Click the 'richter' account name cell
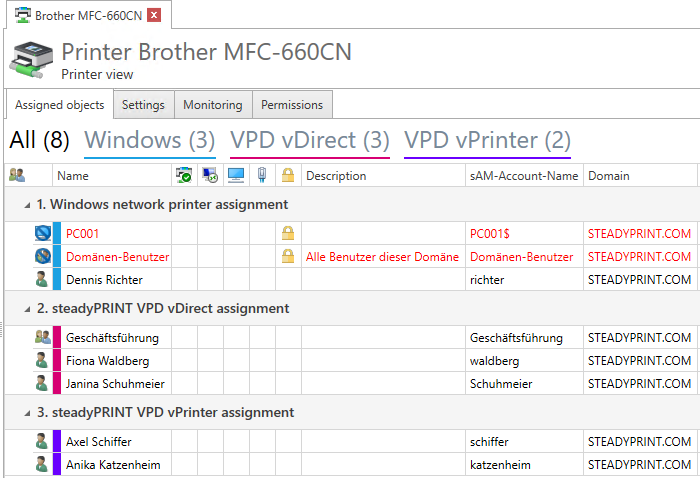The image size is (700, 478). 524,280
